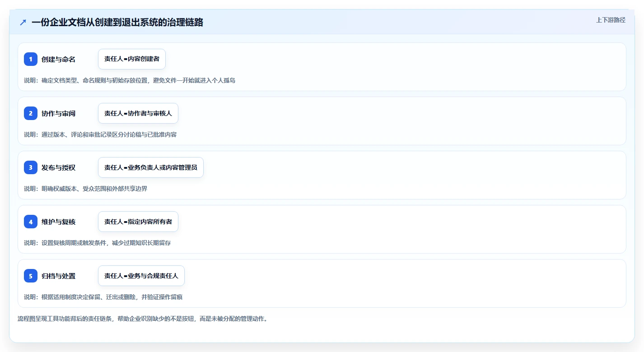
Task: Select the 责任人=业务与合规责任人 tag
Action: pyautogui.click(x=141, y=276)
